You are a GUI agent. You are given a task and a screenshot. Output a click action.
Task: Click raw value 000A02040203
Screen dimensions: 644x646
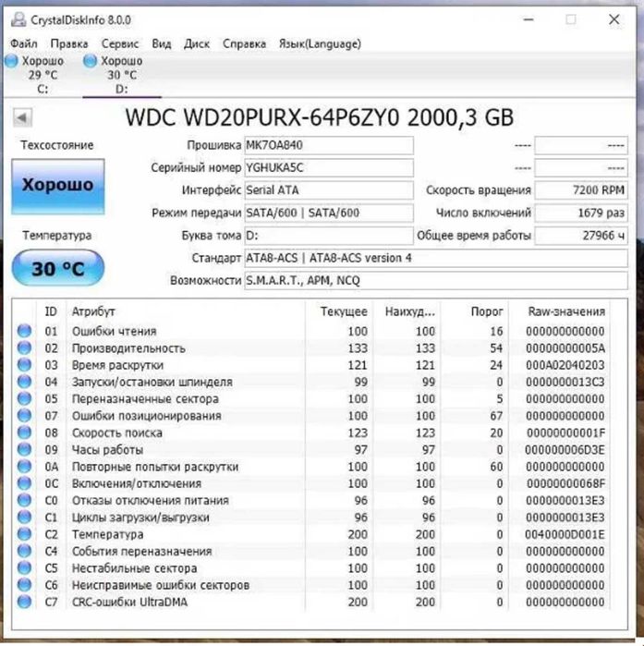(565, 365)
